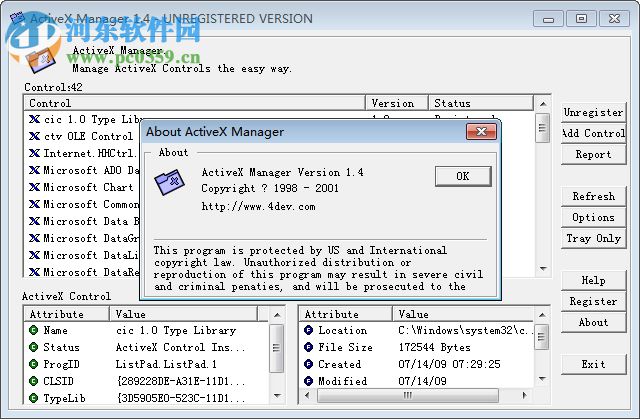Click the Value header in left details panel
This screenshot has height=419, width=640.
(x=184, y=314)
